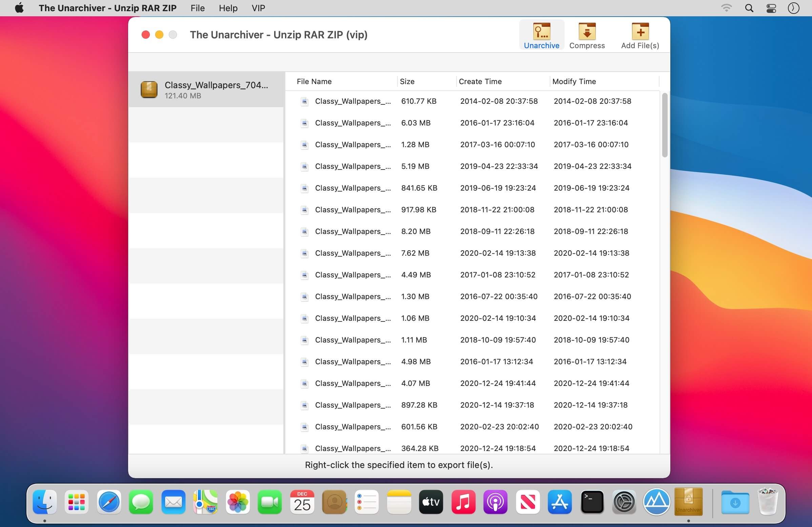812x527 pixels.
Task: Open Notes from the Dock
Action: [399, 502]
